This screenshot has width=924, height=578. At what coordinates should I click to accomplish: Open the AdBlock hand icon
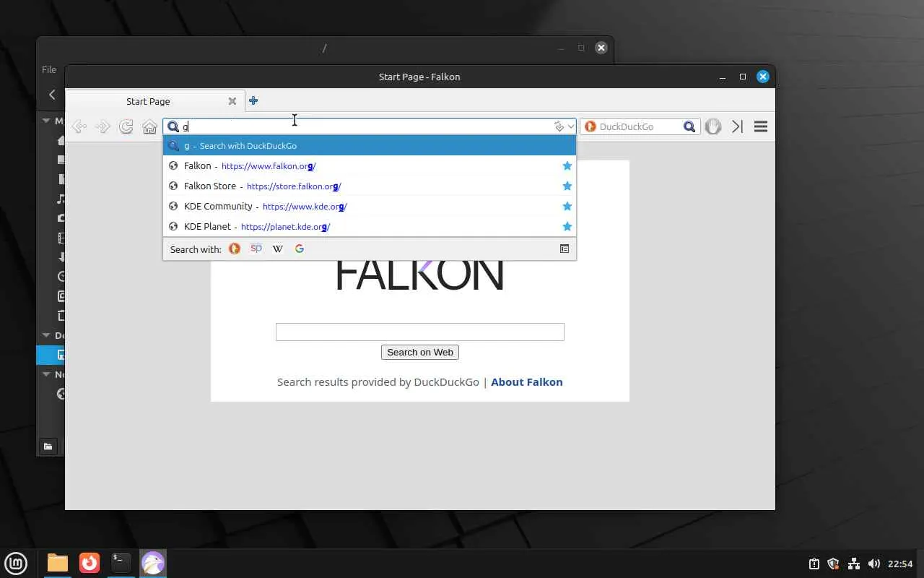click(x=713, y=126)
